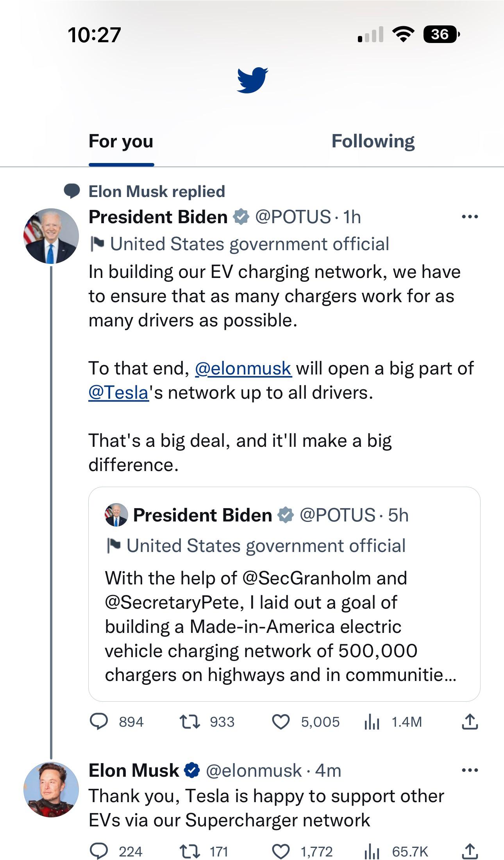The image size is (504, 860).
Task: Open more options for Elon Musk's reply
Action: pos(470,770)
